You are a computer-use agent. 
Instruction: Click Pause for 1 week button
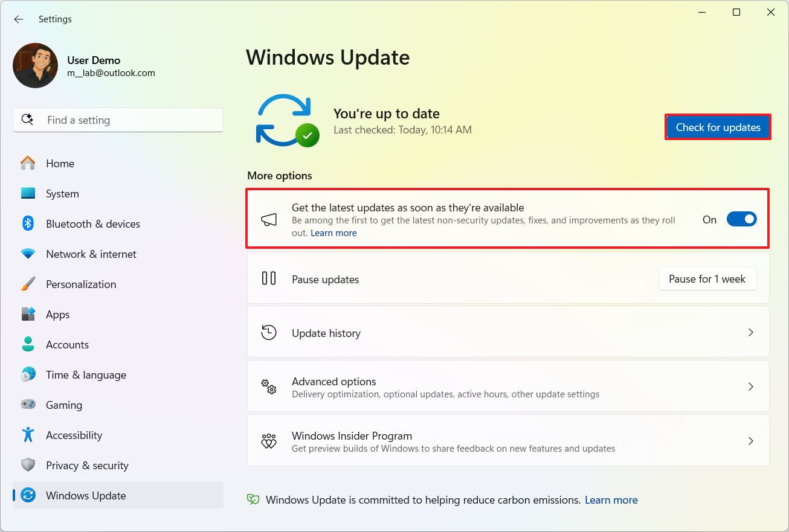coord(707,279)
